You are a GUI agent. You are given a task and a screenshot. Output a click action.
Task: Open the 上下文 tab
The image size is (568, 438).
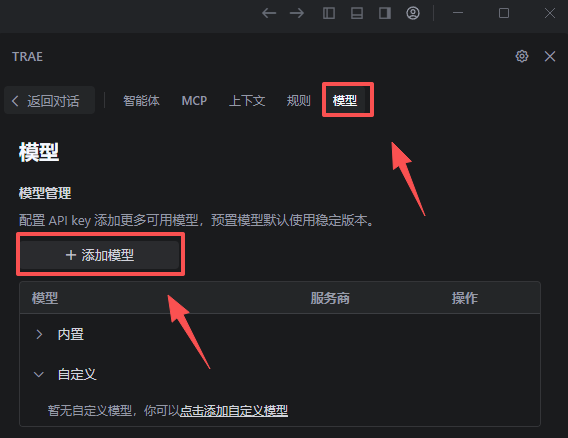point(247,100)
